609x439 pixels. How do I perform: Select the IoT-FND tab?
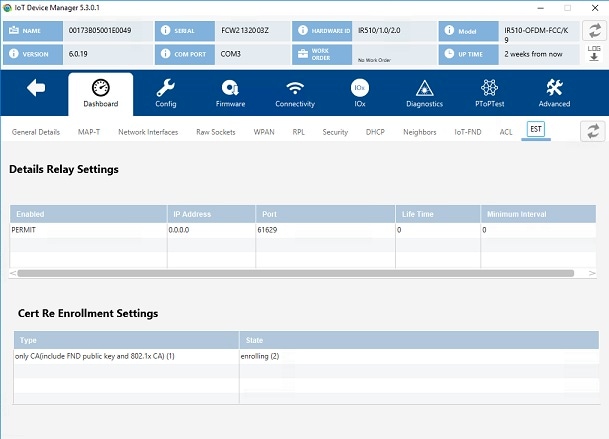468,132
